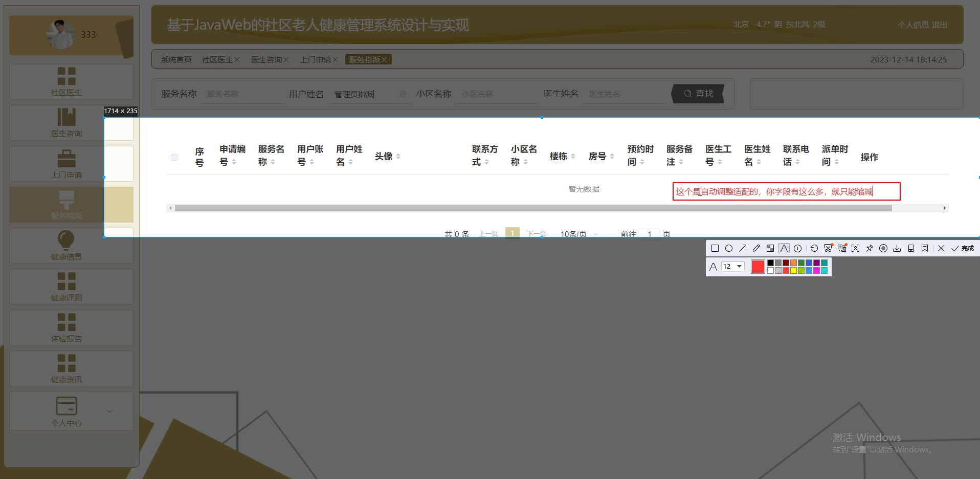Sort by 服务名称 column arrows
This screenshot has width=980, height=479.
click(x=273, y=162)
